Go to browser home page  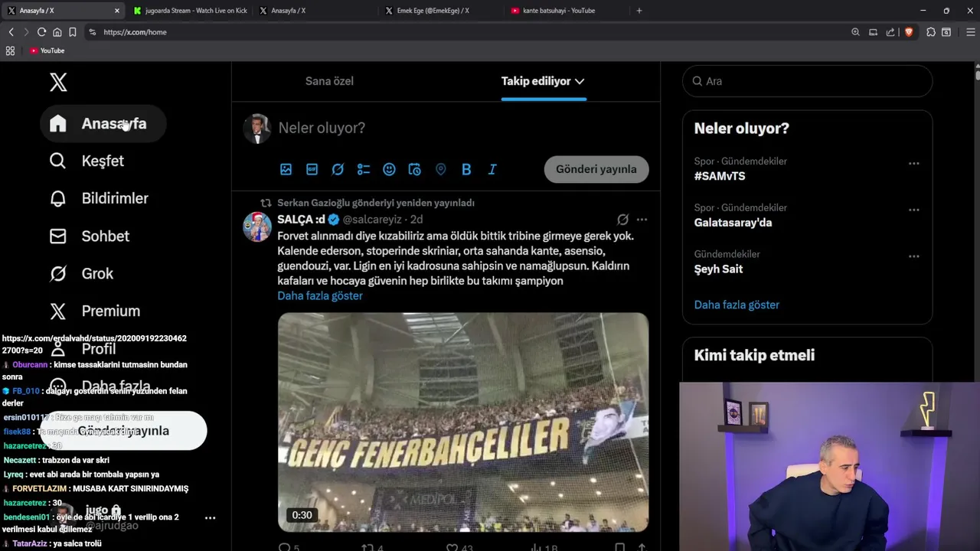coord(57,32)
